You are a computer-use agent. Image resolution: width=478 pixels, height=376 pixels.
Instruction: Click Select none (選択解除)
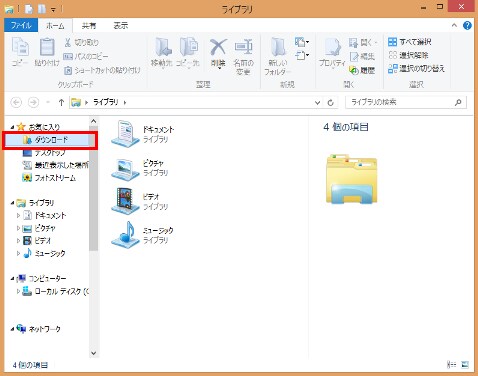tap(408, 55)
